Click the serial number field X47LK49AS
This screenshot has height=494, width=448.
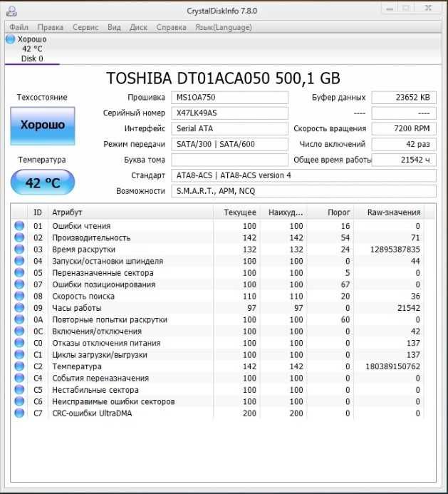229,113
